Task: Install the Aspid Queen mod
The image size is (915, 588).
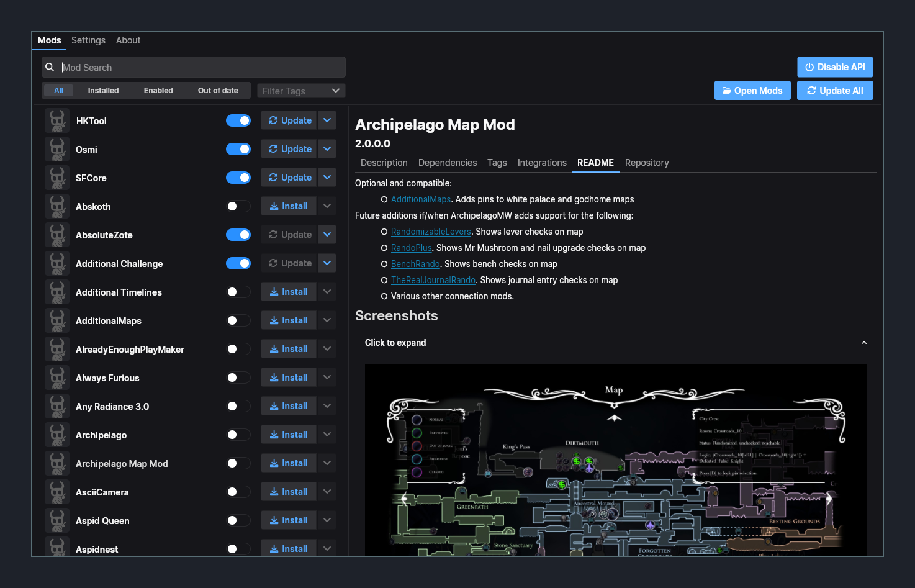Action: pos(289,520)
